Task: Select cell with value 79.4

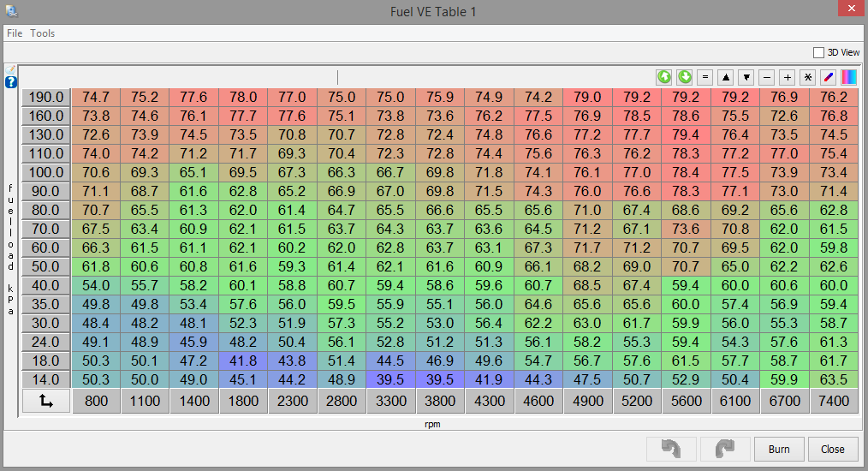Action: [686, 134]
